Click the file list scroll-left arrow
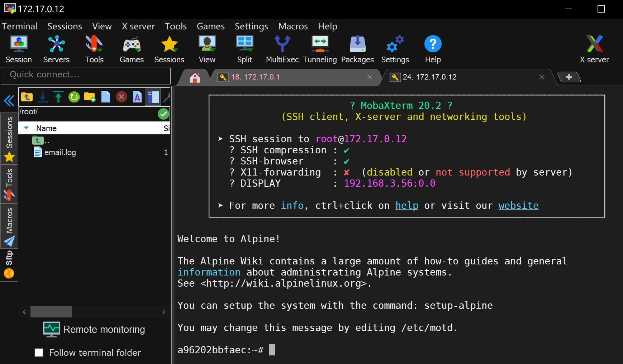The width and height of the screenshot is (623, 364). [x=24, y=312]
